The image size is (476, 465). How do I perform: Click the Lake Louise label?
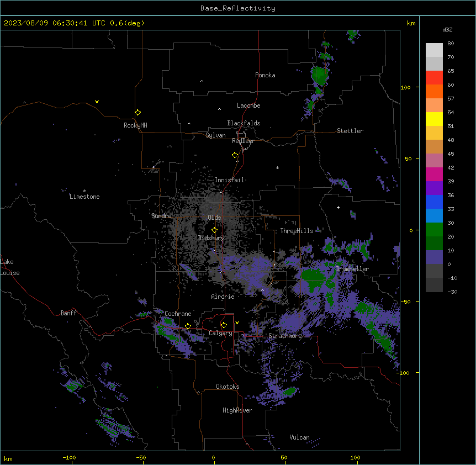point(10,267)
